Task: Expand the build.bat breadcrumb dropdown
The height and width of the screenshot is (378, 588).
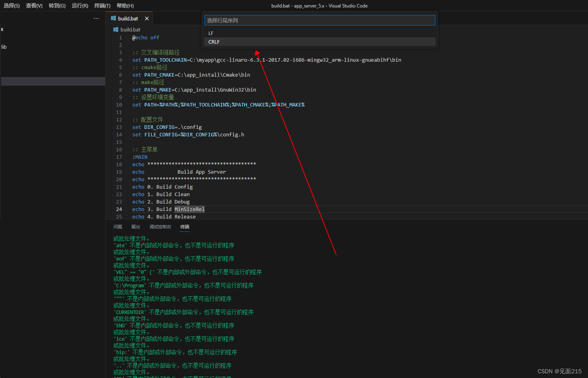Action: (130, 29)
